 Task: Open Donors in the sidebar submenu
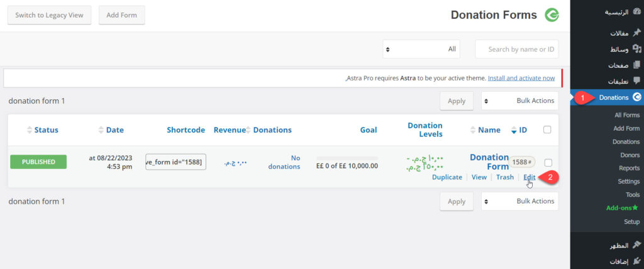[x=629, y=155]
